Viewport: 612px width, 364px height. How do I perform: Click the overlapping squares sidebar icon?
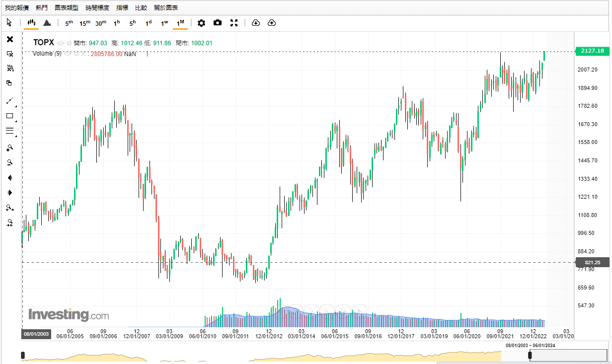tap(9, 83)
